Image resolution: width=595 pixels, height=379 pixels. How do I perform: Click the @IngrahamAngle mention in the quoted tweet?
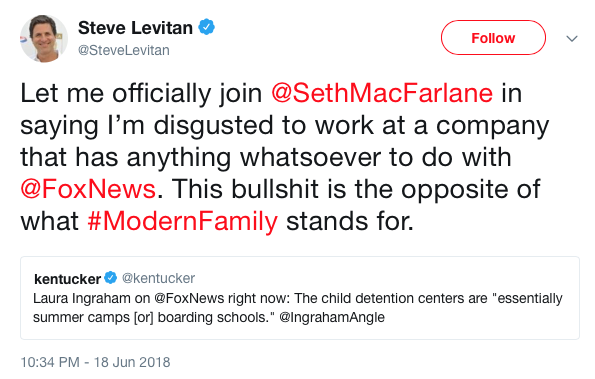332,317
